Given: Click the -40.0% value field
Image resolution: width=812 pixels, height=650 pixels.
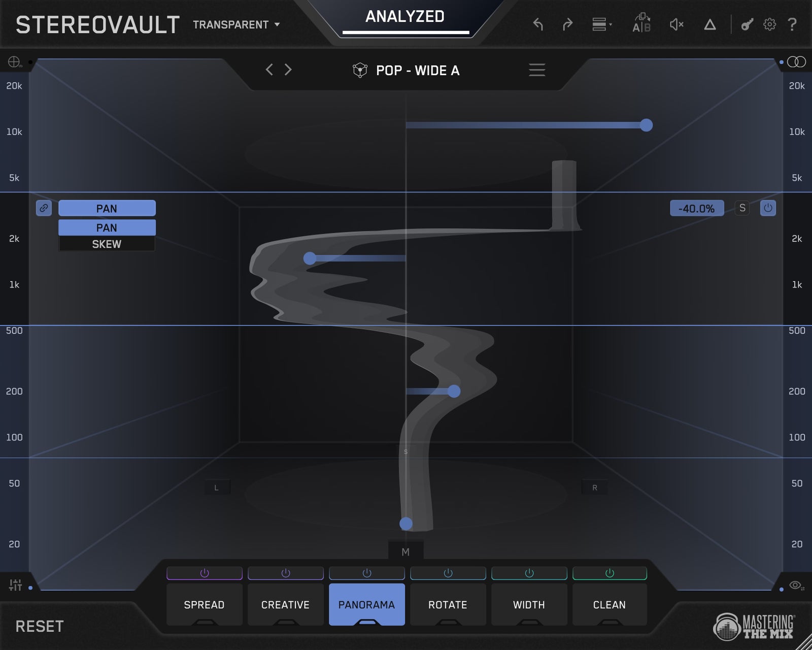Looking at the screenshot, I should [x=697, y=208].
